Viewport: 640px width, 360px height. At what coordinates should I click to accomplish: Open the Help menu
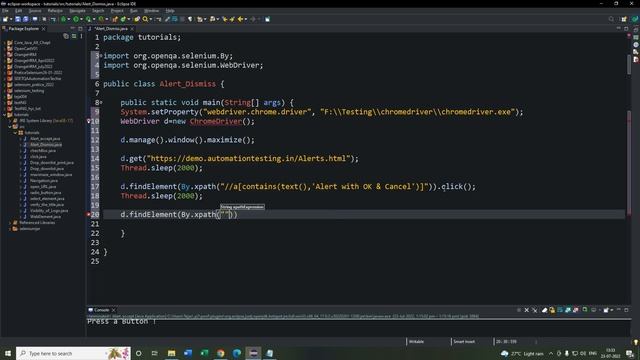[170, 11]
